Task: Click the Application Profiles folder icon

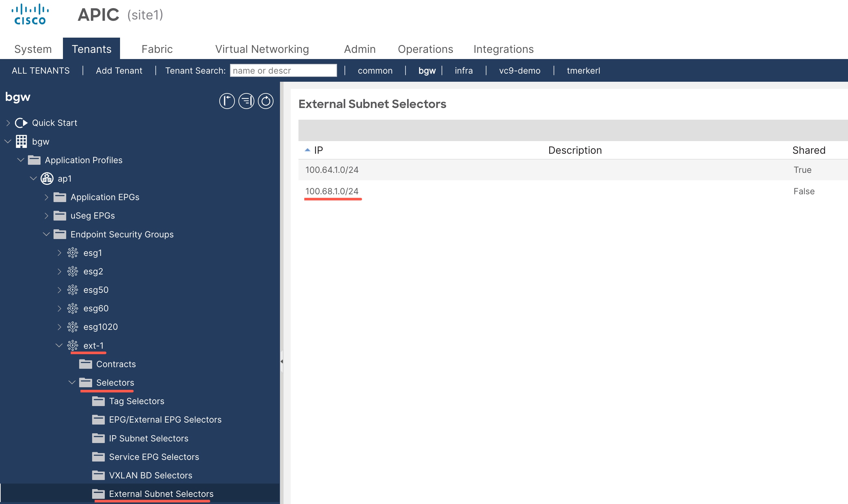Action: click(34, 160)
